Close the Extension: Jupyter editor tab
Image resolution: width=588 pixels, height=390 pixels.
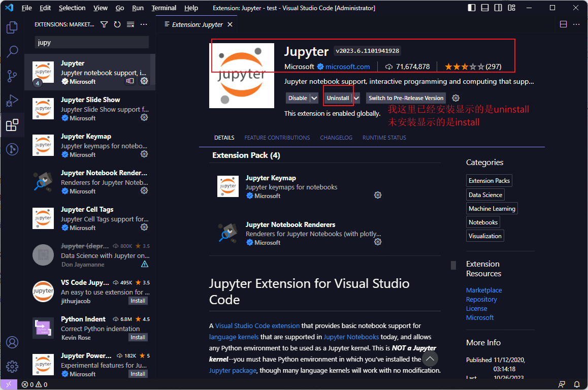(230, 24)
